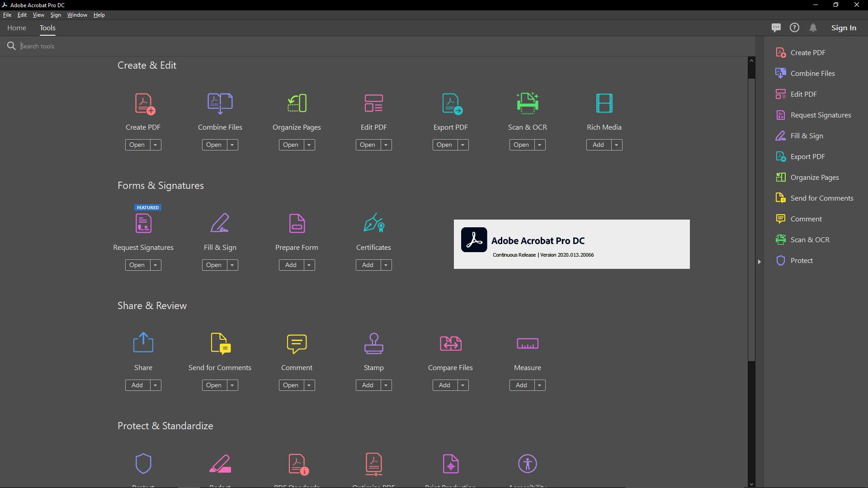Open the Accessibility tool

(x=527, y=464)
